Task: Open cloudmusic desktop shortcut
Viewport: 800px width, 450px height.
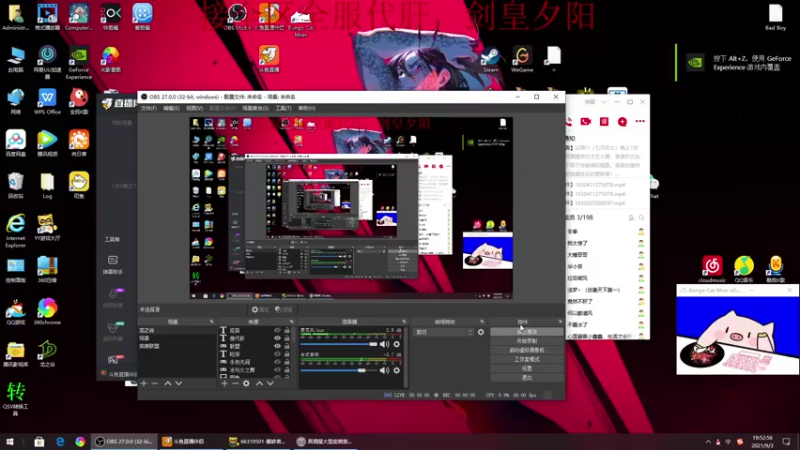Action: pos(712,269)
